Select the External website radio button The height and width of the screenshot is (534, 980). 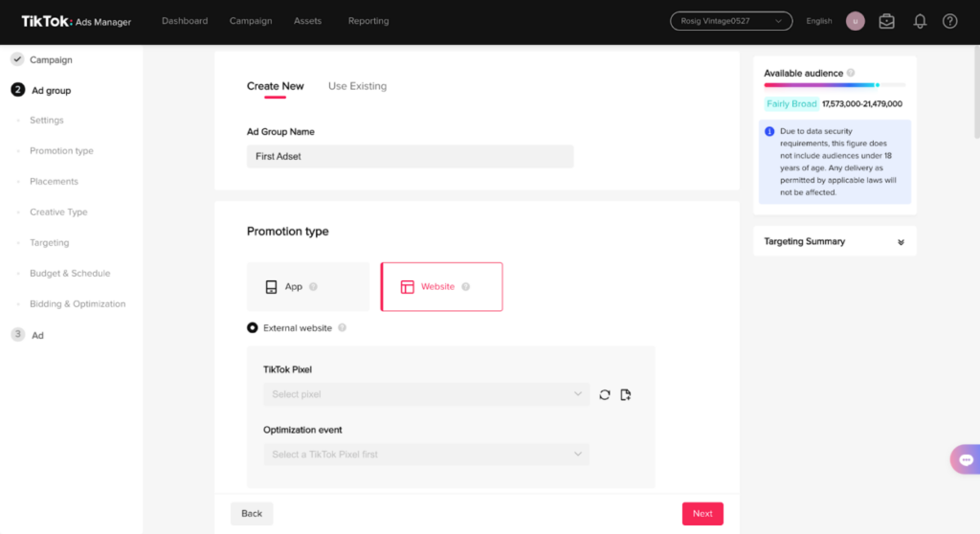253,328
